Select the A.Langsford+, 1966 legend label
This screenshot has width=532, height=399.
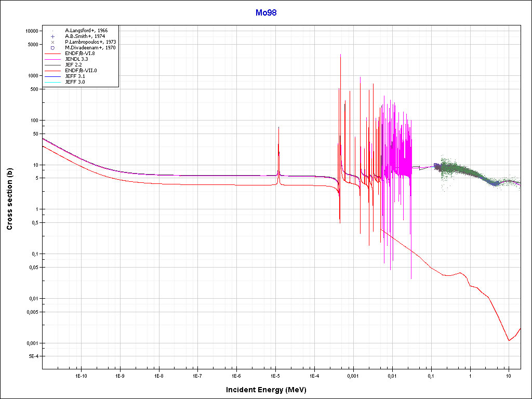click(86, 31)
